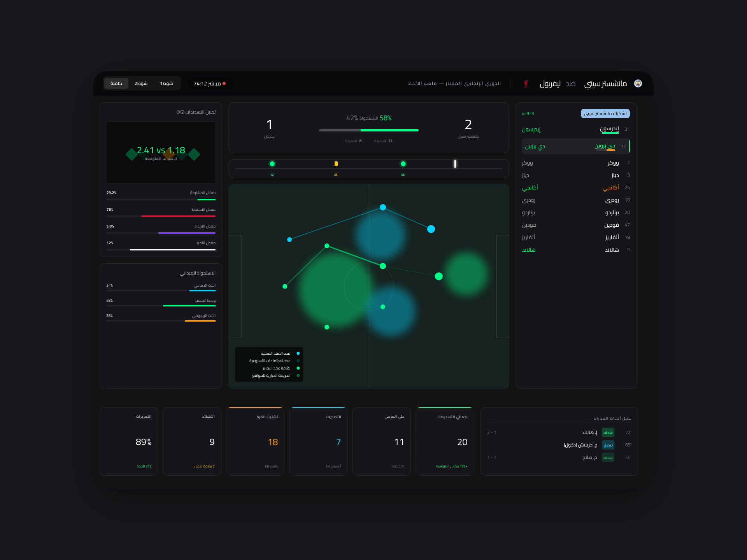The height and width of the screenshot is (560, 747).
Task: Click the Liverpool club crest icon
Action: click(x=526, y=84)
